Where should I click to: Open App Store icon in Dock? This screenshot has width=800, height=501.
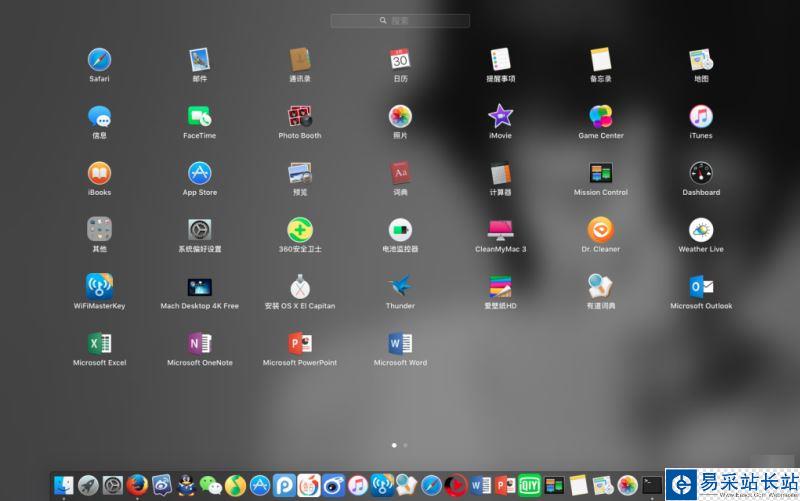coord(260,485)
